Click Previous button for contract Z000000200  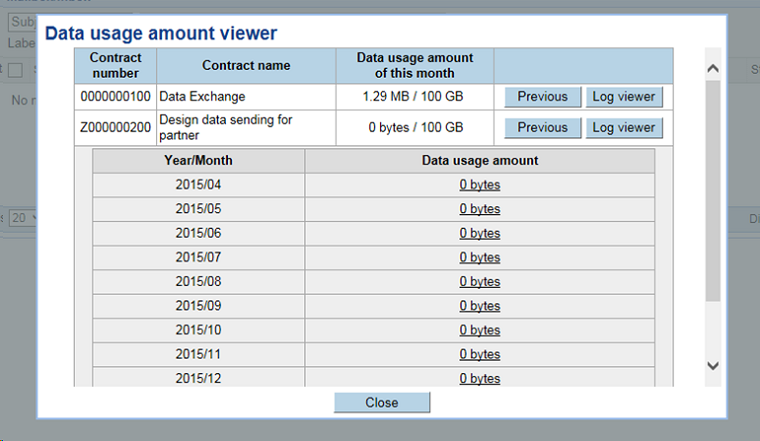542,127
